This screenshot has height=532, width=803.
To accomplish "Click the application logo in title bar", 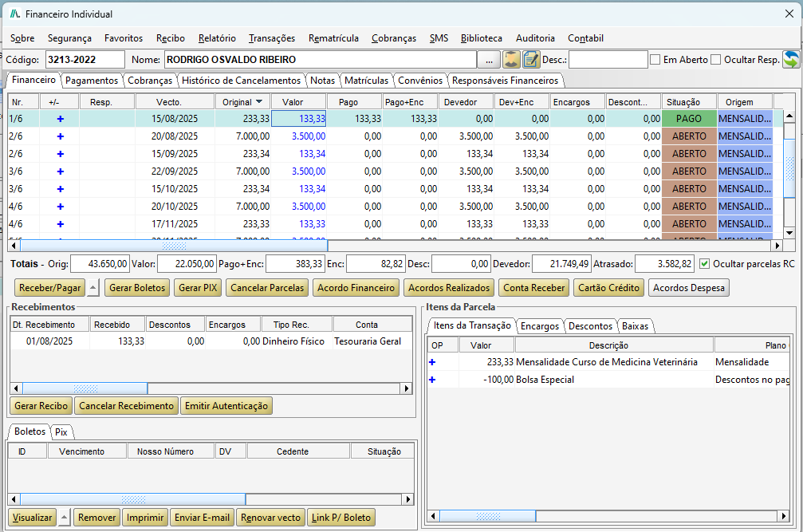I will (x=15, y=14).
